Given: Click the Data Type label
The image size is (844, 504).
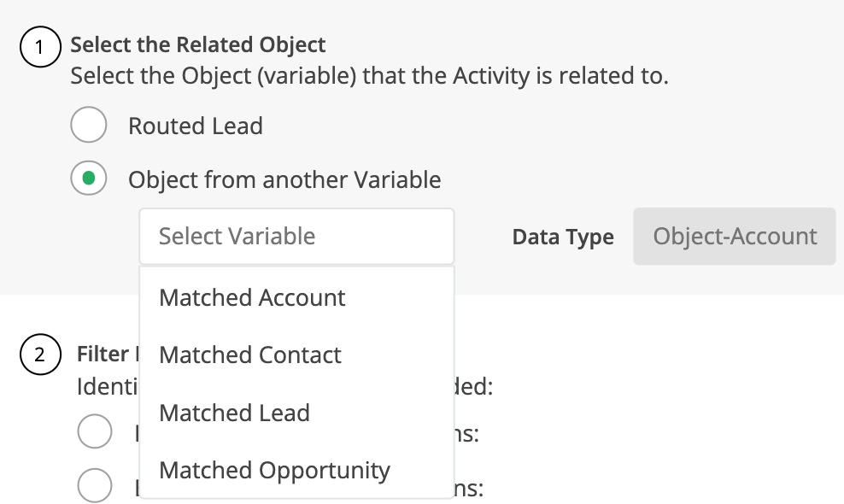Looking at the screenshot, I should tap(562, 237).
